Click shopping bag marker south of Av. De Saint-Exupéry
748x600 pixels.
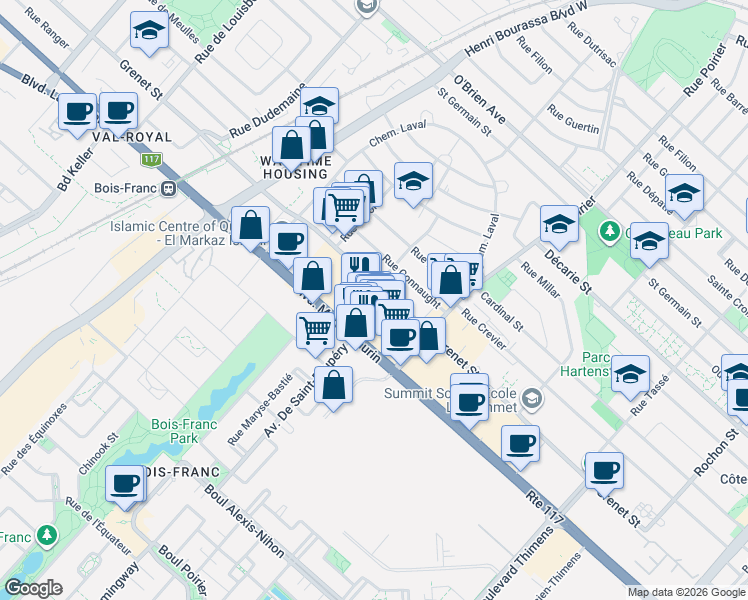pos(333,386)
